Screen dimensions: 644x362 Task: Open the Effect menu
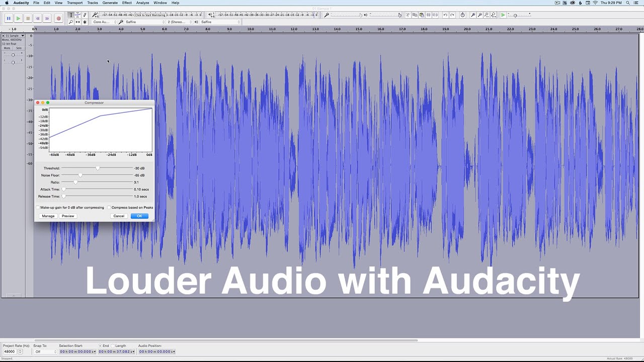point(127,3)
